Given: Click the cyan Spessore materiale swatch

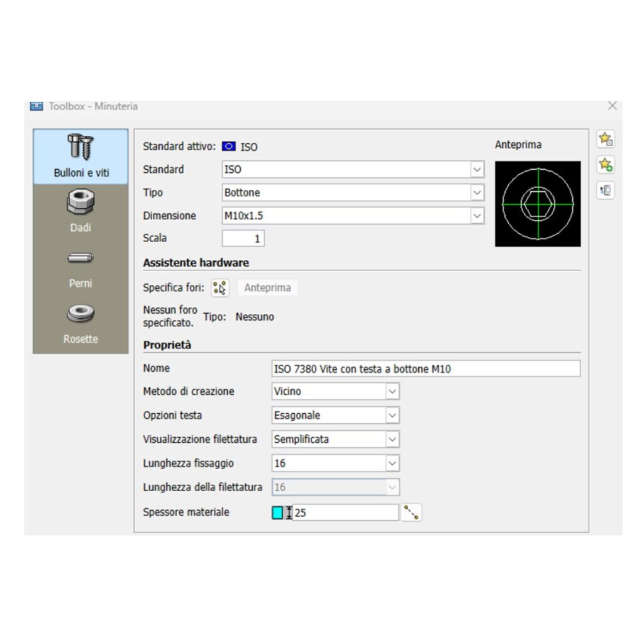Looking at the screenshot, I should coord(277,513).
